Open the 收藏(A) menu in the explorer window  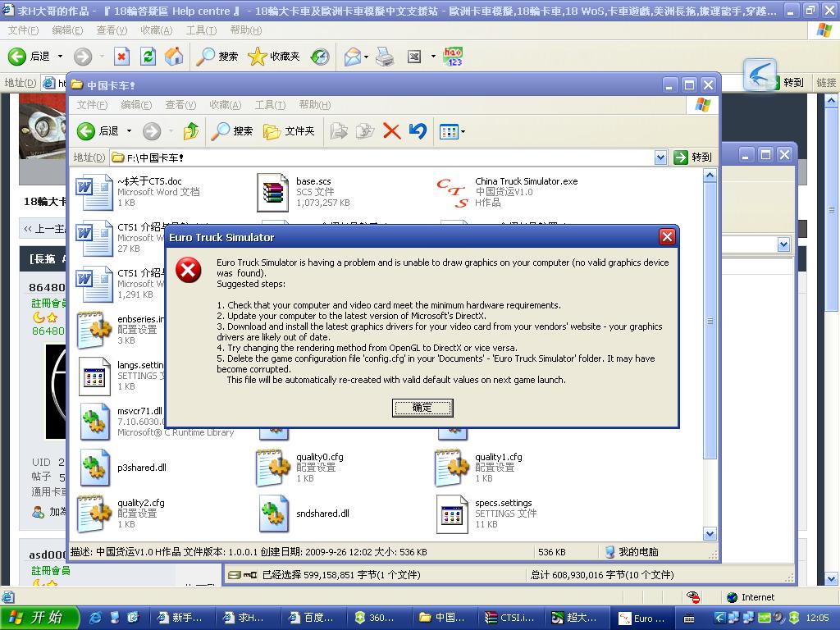point(225,105)
